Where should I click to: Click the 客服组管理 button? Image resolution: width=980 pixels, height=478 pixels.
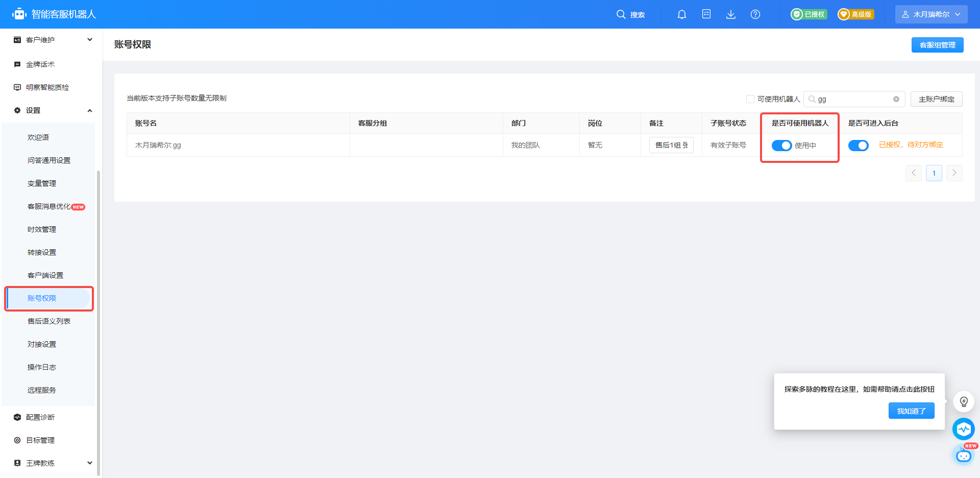937,45
